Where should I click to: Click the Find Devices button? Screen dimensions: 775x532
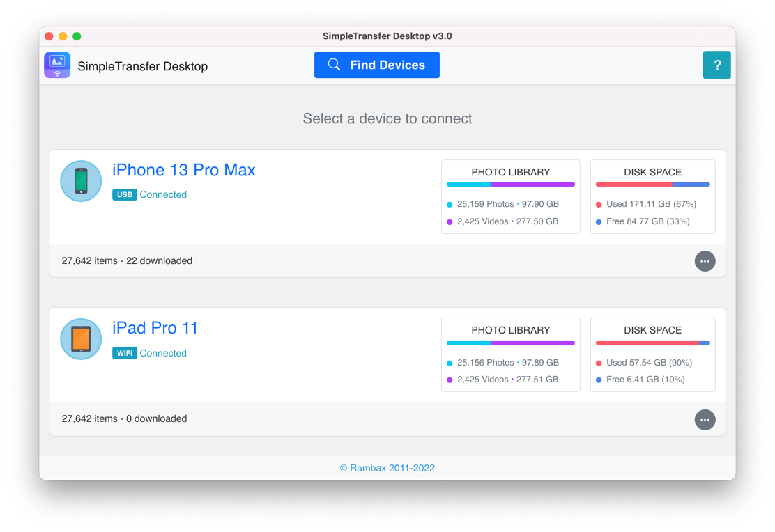tap(376, 65)
